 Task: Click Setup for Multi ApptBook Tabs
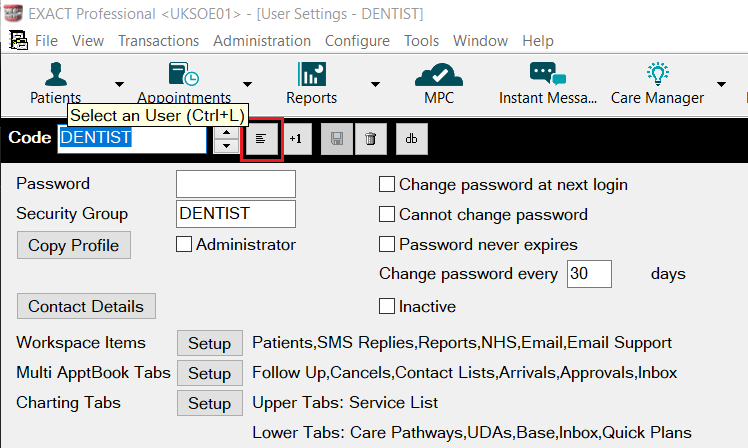click(210, 373)
